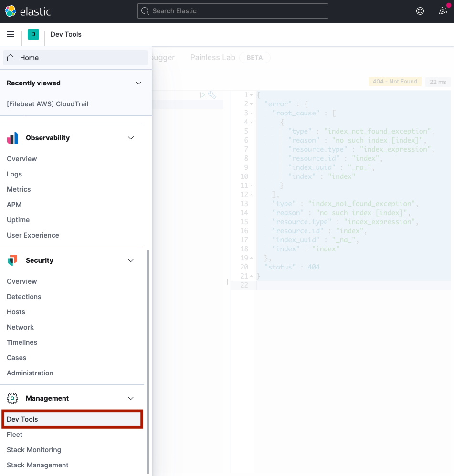Screen dimensions: 454x476
Task: Collapse the Management section chevron
Action: (x=131, y=398)
